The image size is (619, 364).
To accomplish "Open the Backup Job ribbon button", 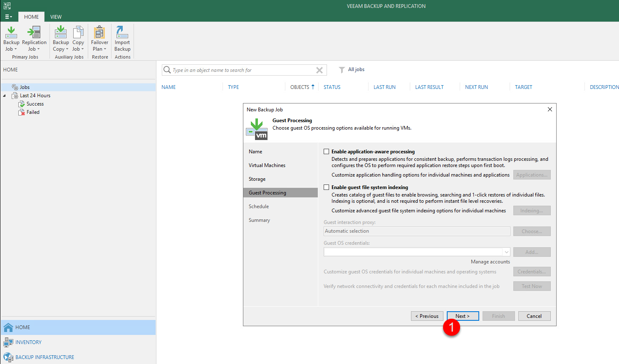I will pos(11,39).
